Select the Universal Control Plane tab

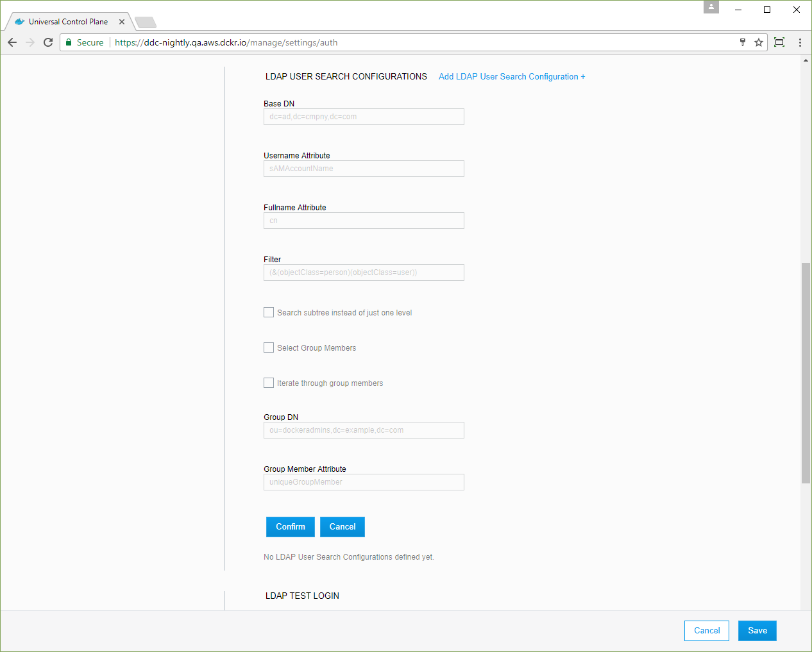[x=67, y=22]
